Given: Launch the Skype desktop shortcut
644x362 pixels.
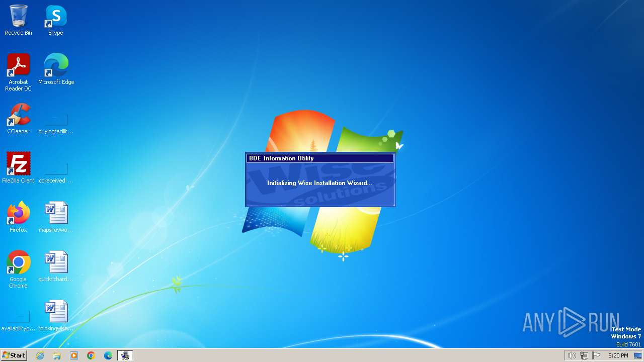Looking at the screenshot, I should (56, 20).
